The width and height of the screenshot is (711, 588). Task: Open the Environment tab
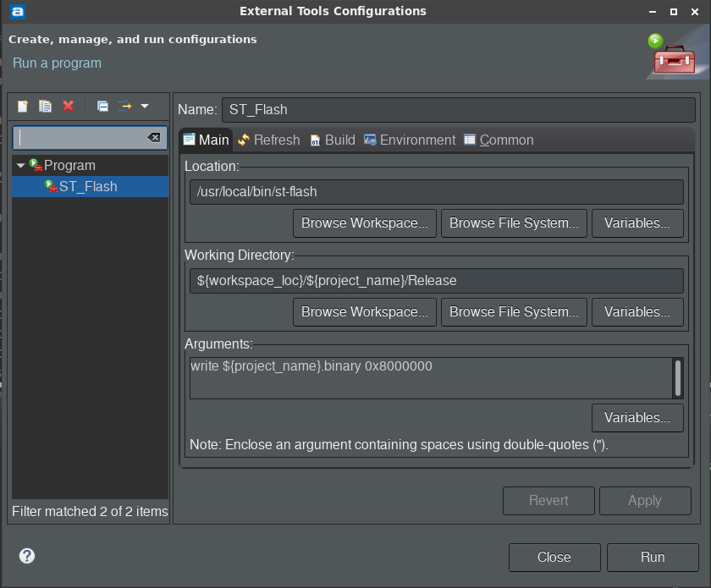point(410,140)
